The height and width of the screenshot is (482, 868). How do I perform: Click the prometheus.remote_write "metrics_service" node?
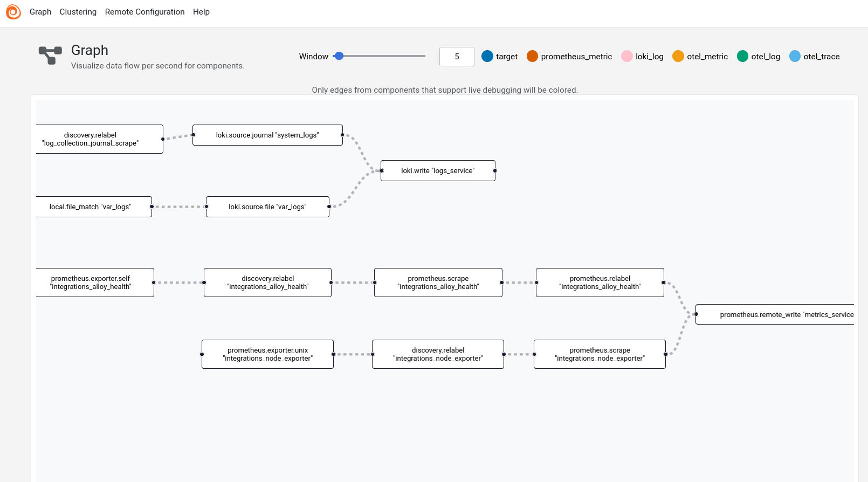(775, 315)
